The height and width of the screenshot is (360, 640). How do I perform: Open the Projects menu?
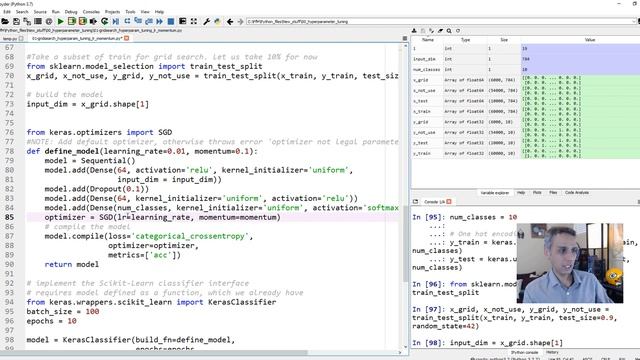click(112, 12)
